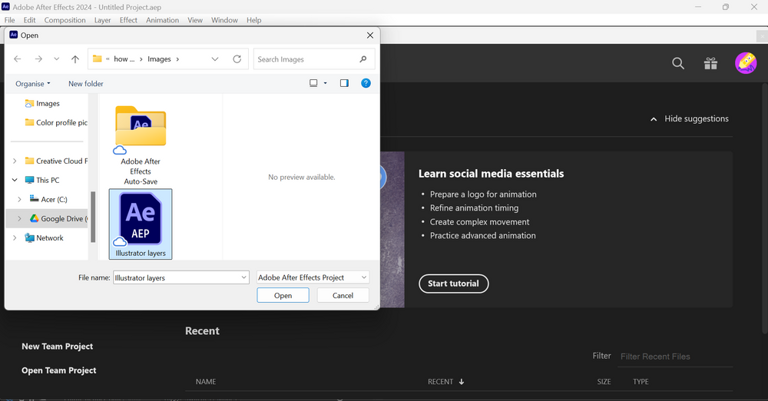
Task: Show recent locations dropdown arrow
Action: [56, 59]
